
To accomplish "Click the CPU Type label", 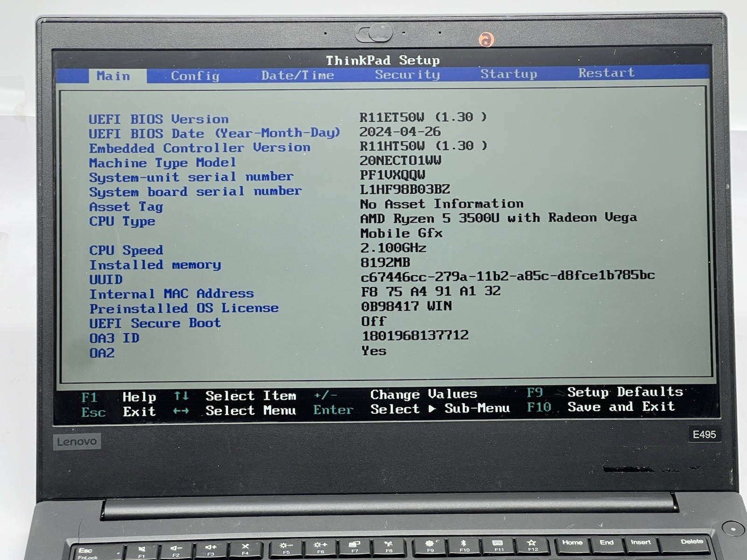I will (x=122, y=221).
